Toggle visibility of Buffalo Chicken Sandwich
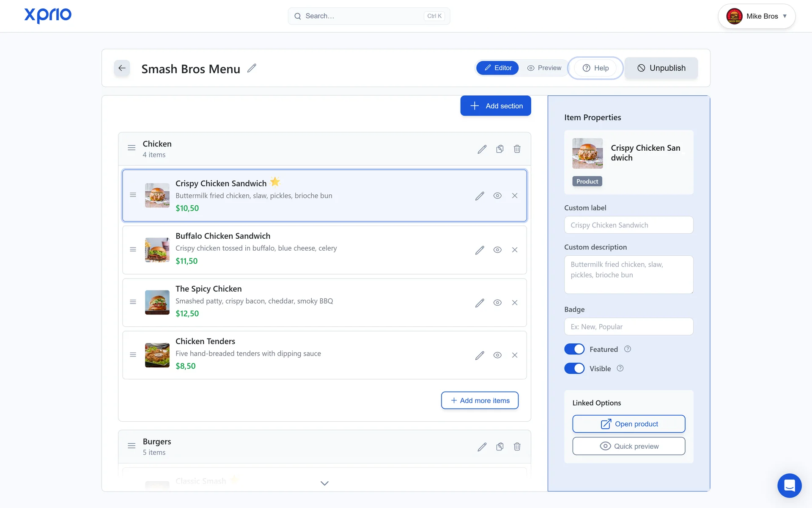The image size is (812, 508). (497, 250)
